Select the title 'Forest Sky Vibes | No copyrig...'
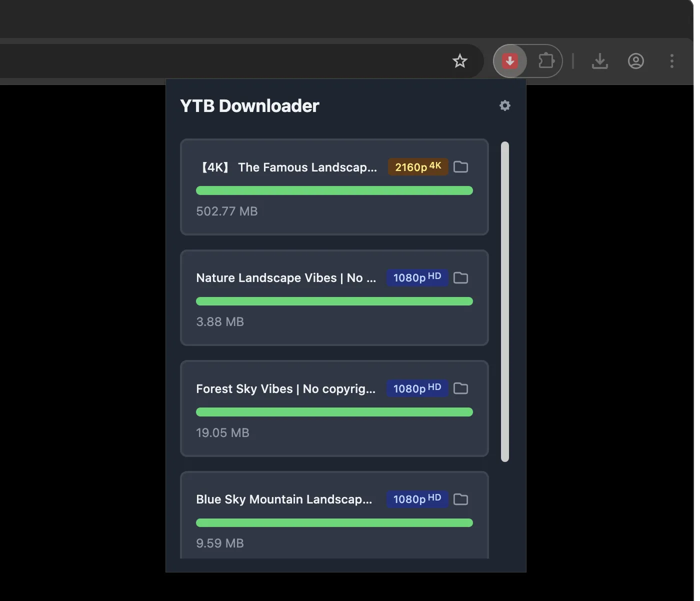This screenshot has height=601, width=700. click(x=285, y=388)
